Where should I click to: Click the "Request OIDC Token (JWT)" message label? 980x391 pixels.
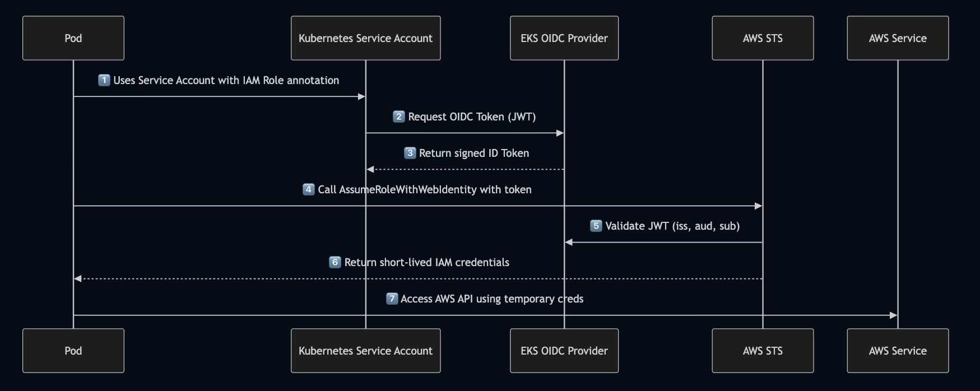pos(472,117)
